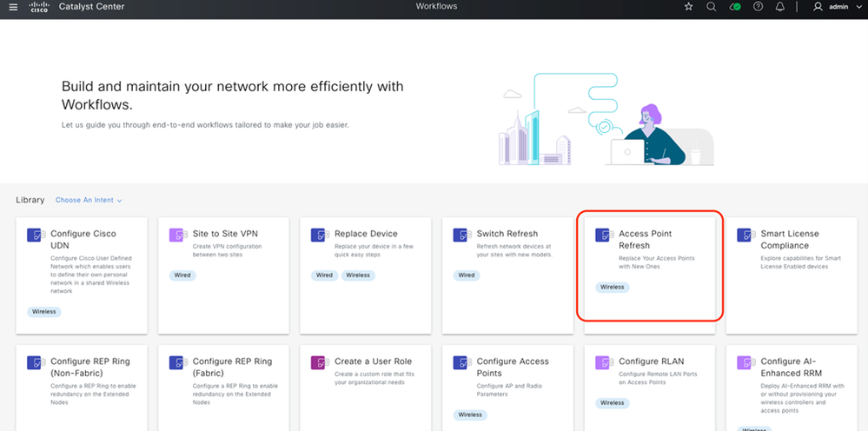The width and height of the screenshot is (868, 431).
Task: Click the Library section label
Action: [30, 200]
